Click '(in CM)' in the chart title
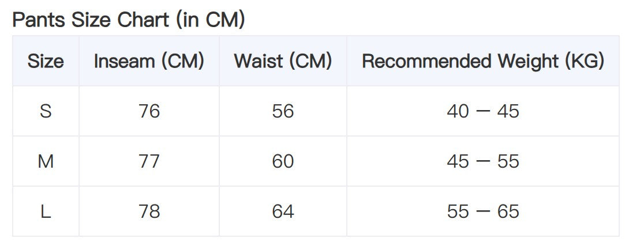 211,20
